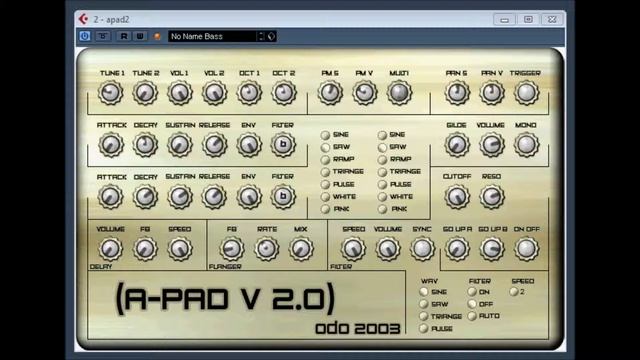Screen dimensions: 640x360
Task: Click the PAN S knob
Action: point(457,93)
